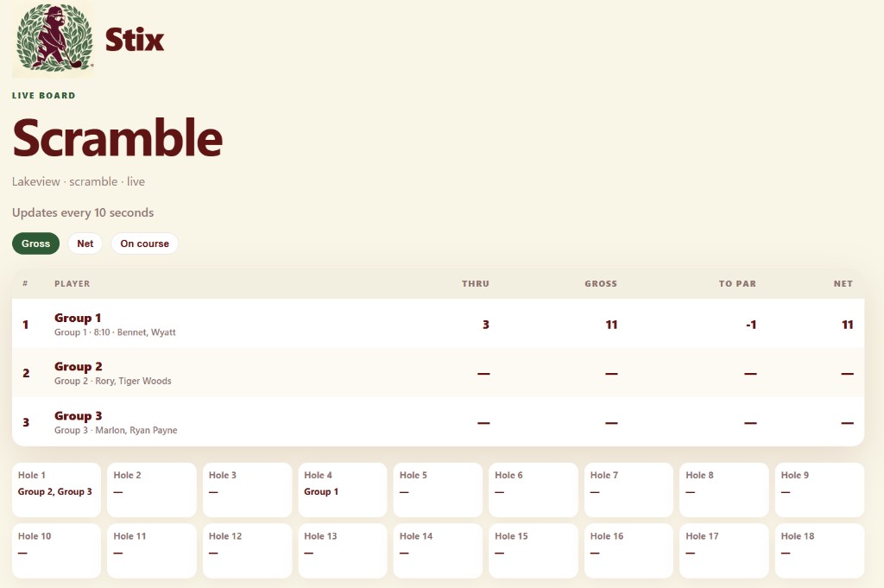The width and height of the screenshot is (884, 588).
Task: Select the Hole 13 card
Action: [342, 551]
